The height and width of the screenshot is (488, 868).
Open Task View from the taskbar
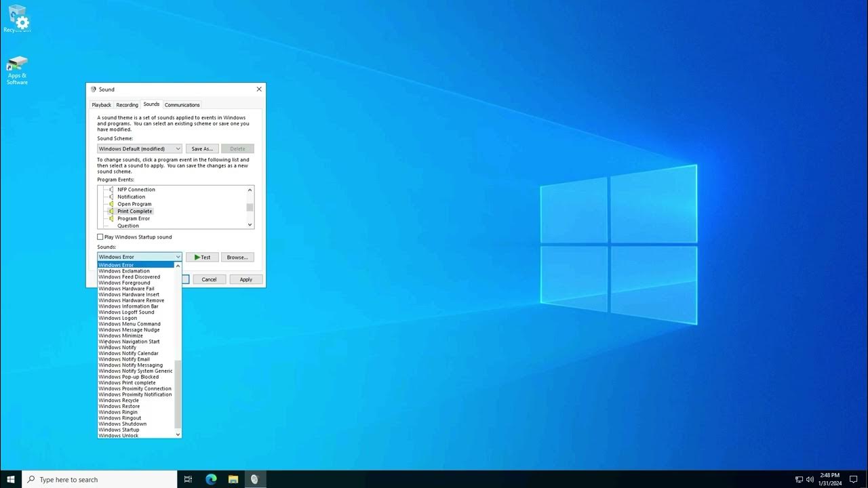(189, 479)
